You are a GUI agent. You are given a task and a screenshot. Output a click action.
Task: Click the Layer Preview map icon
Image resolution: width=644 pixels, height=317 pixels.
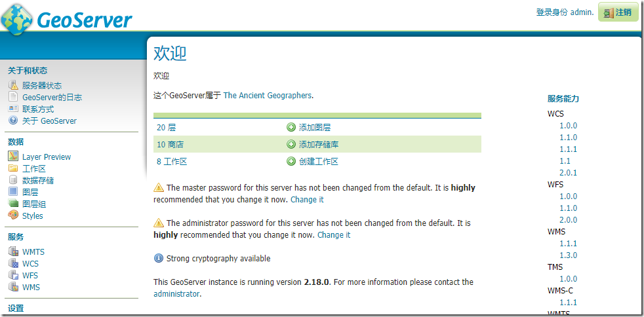(14, 157)
